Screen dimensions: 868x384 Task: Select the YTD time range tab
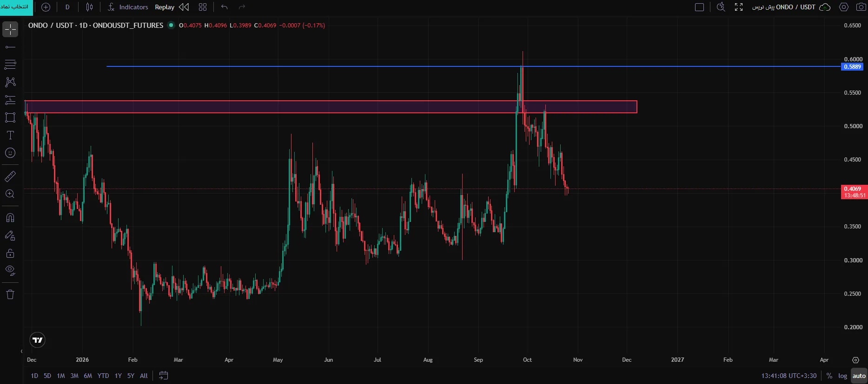[x=103, y=376]
